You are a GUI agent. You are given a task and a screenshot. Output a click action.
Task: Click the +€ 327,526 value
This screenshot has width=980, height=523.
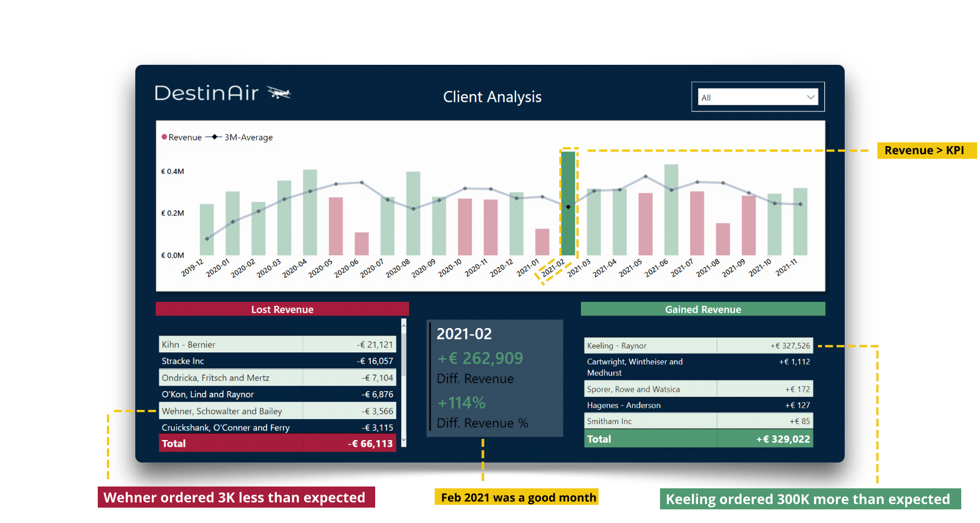pos(790,346)
